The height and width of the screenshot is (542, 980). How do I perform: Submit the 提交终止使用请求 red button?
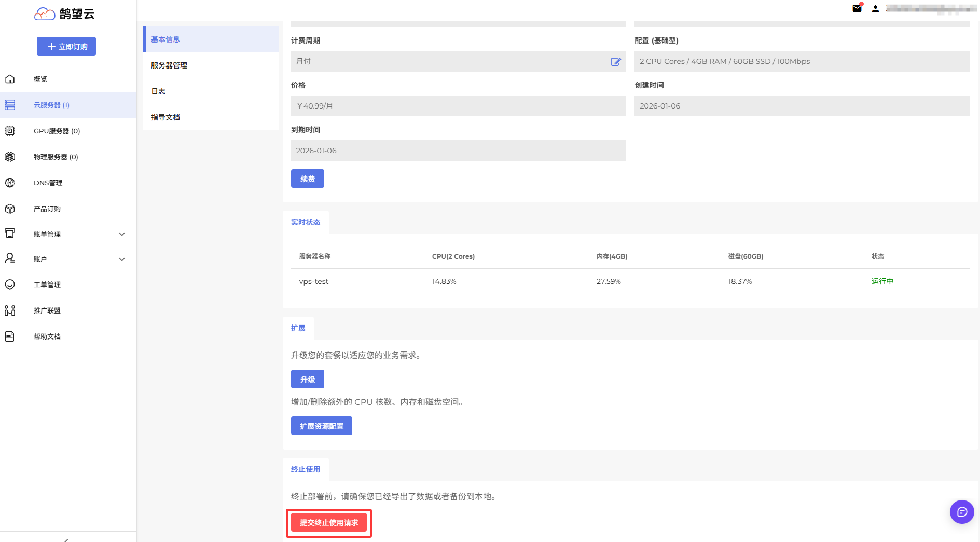pos(328,522)
